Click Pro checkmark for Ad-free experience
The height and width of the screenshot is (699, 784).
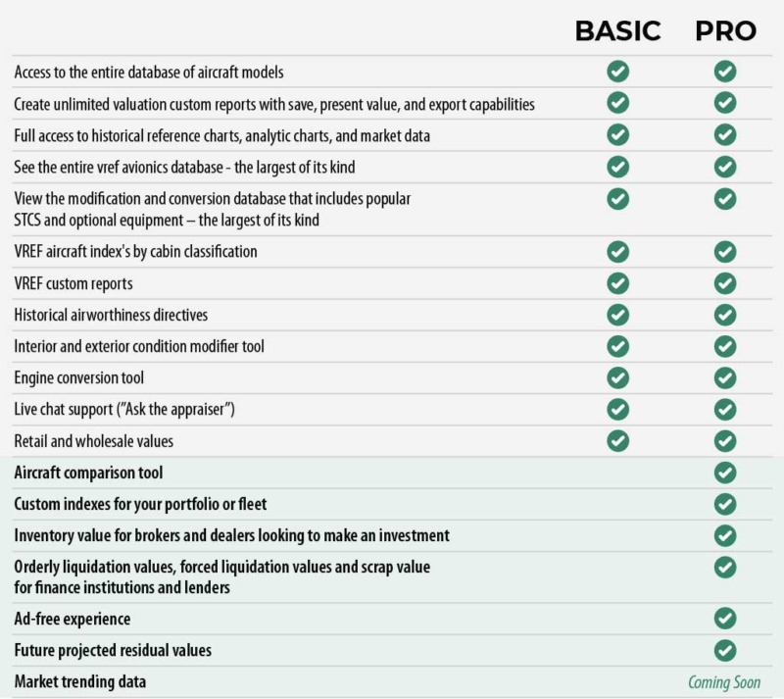pos(725,619)
